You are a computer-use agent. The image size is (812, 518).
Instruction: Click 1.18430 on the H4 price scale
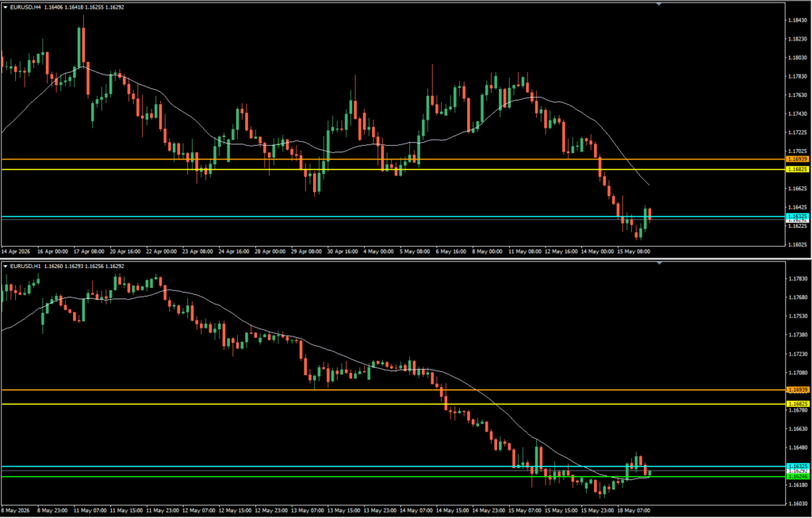coord(799,20)
